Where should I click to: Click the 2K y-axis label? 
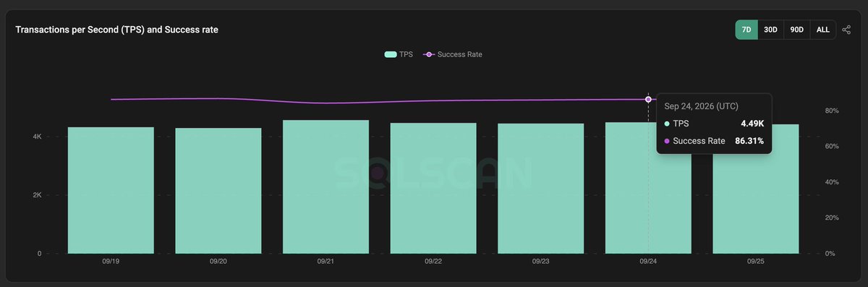click(x=36, y=195)
